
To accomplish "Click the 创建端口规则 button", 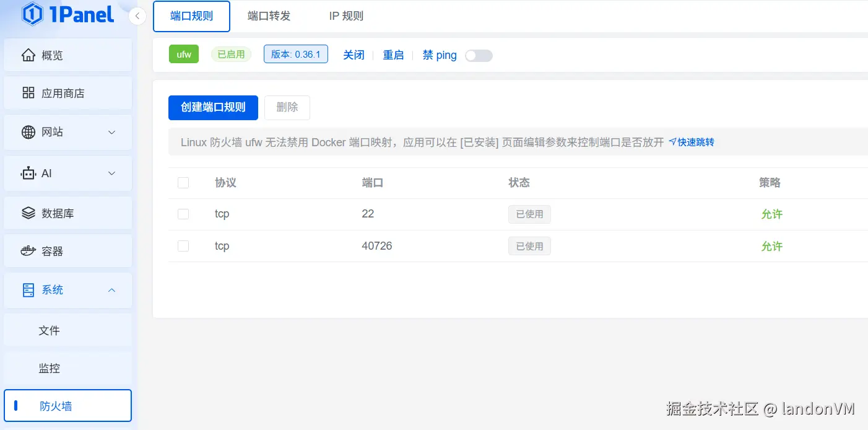I will [213, 107].
